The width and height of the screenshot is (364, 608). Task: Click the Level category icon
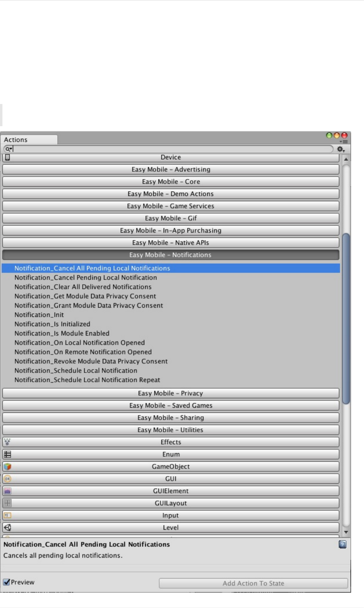[7, 527]
